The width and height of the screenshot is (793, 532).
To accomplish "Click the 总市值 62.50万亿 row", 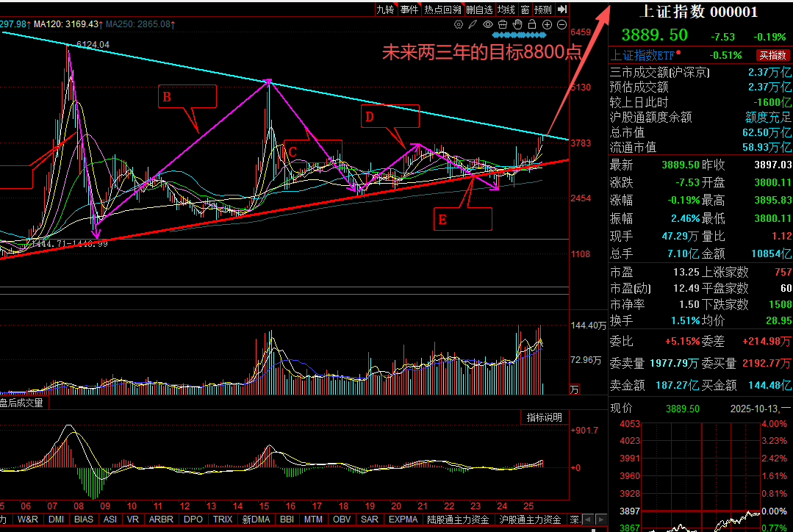I will pyautogui.click(x=700, y=132).
